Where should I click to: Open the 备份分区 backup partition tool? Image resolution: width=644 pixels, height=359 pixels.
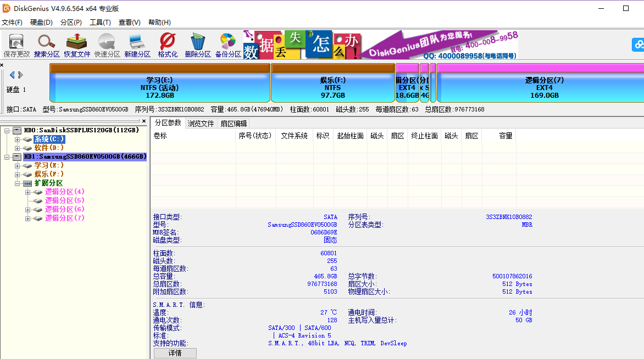point(227,43)
